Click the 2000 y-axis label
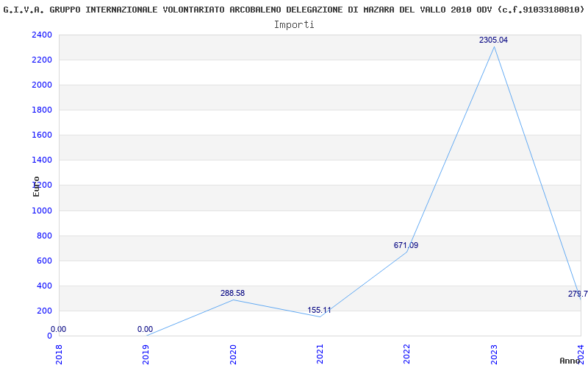The image size is (588, 368). coord(42,85)
